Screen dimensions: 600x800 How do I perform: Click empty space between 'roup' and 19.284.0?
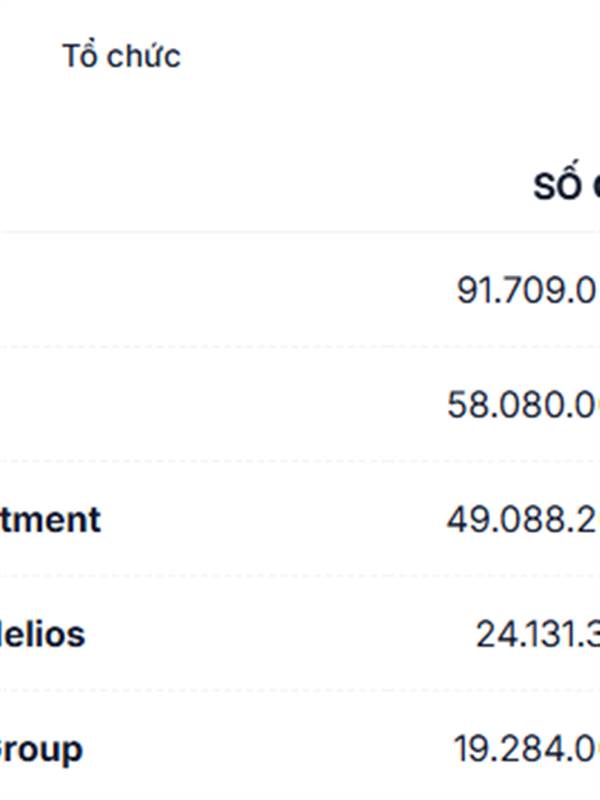tap(268, 749)
